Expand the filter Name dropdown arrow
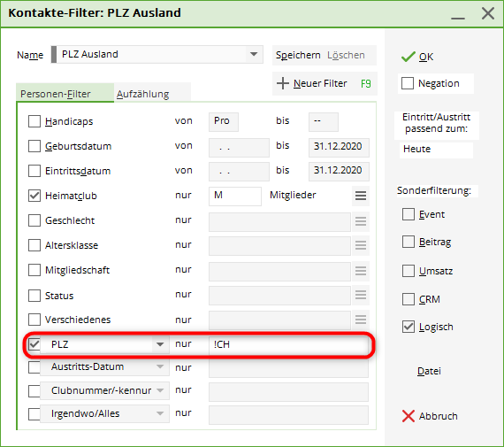The width and height of the screenshot is (504, 447). 254,54
